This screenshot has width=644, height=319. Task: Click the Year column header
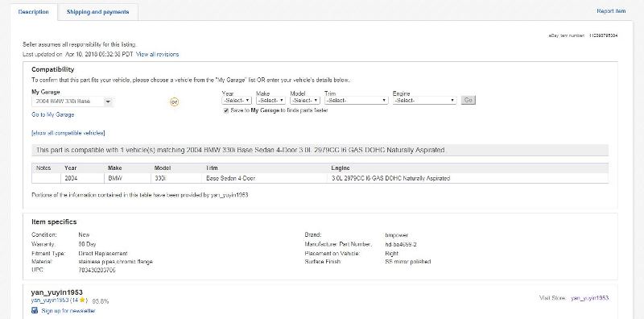pyautogui.click(x=71, y=168)
